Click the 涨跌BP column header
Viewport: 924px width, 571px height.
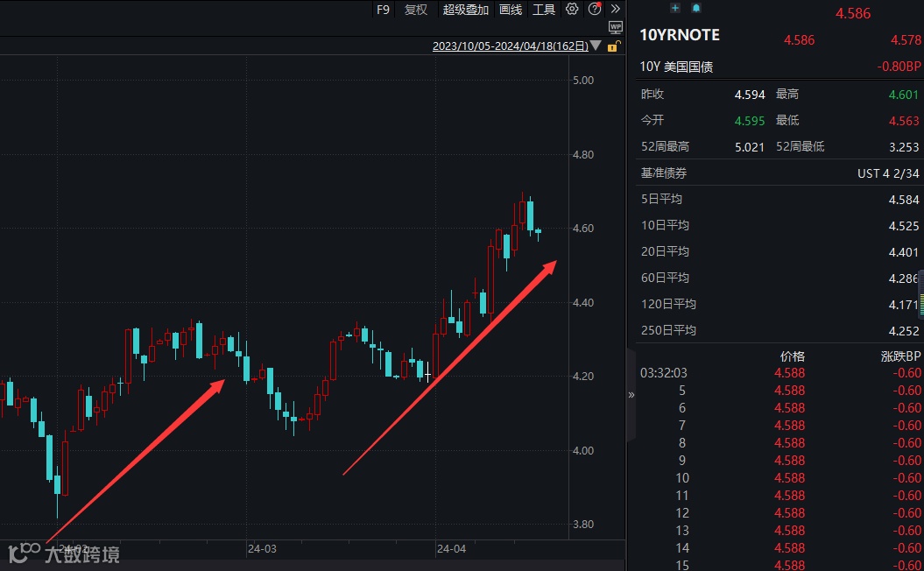[x=900, y=356]
